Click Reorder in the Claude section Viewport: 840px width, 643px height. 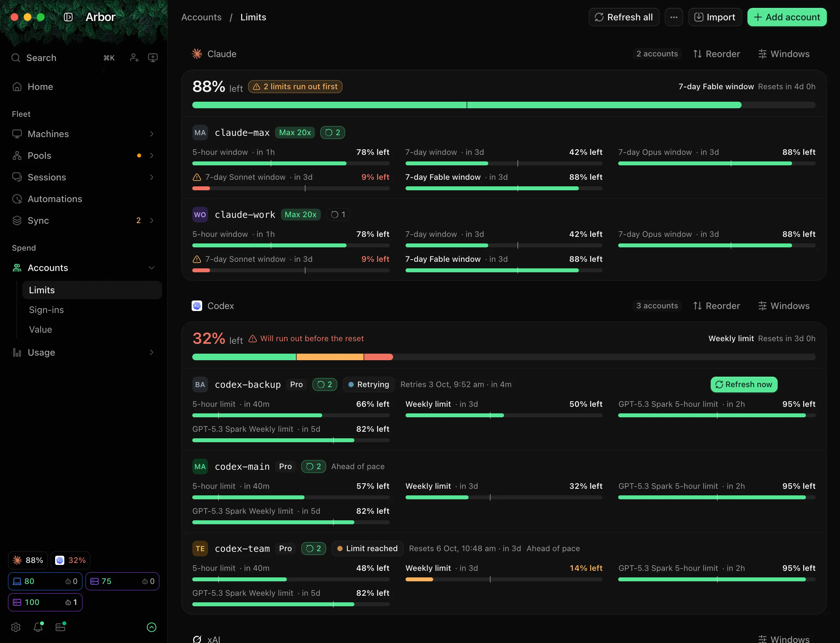[716, 54]
